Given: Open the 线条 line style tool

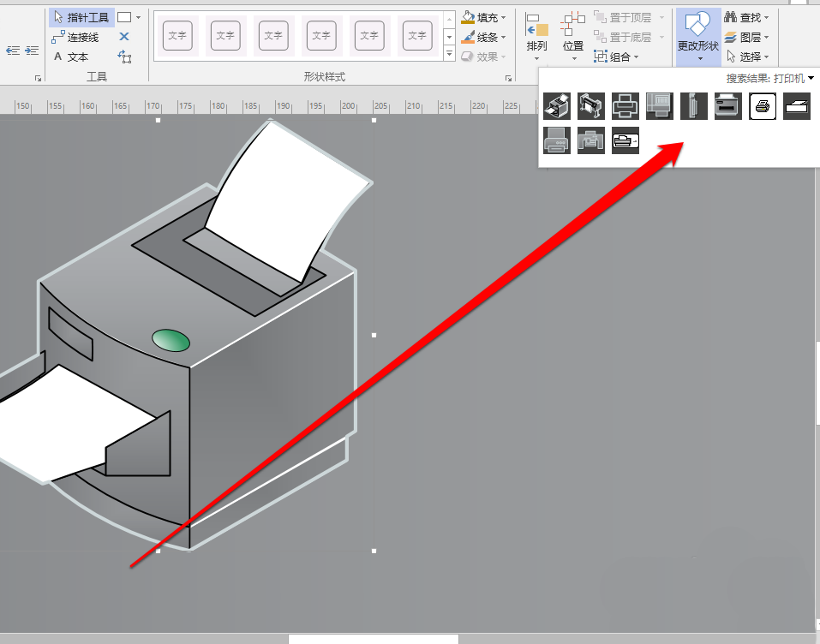Looking at the screenshot, I should (484, 36).
